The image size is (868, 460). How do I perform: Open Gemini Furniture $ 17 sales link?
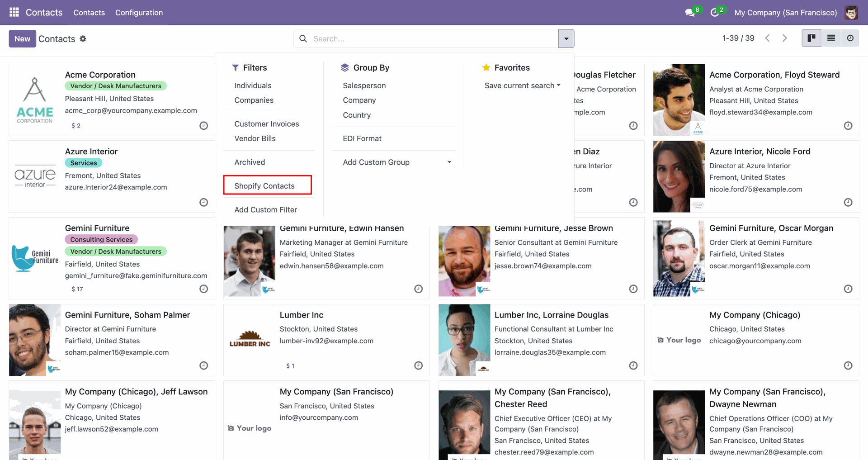click(77, 289)
